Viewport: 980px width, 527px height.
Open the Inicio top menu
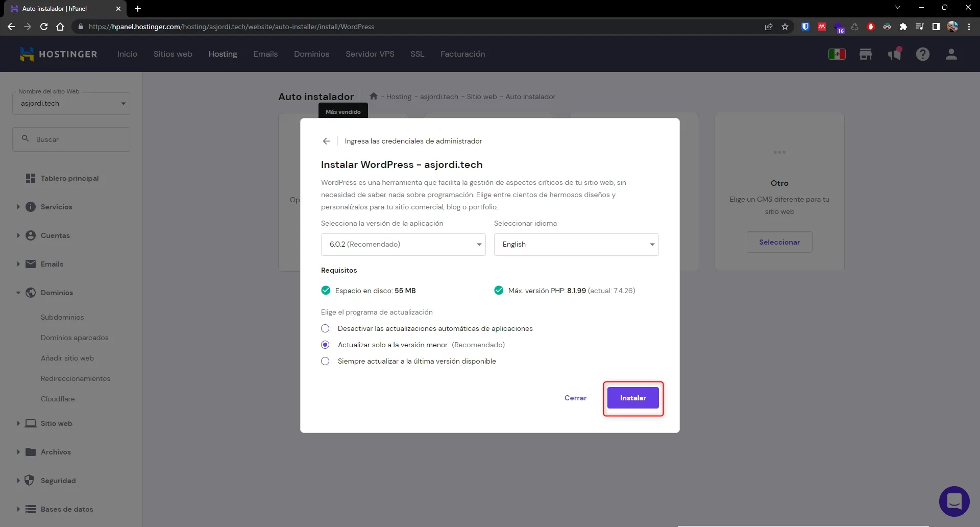[127, 54]
